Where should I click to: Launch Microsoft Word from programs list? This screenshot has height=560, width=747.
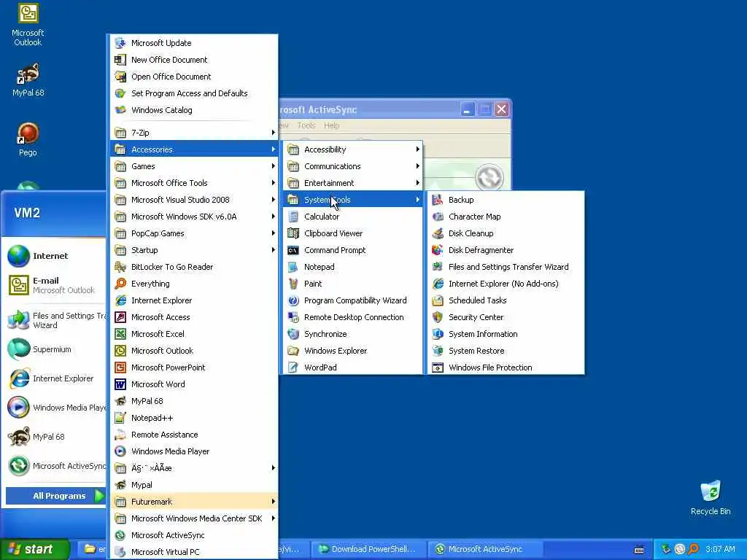click(x=194, y=384)
